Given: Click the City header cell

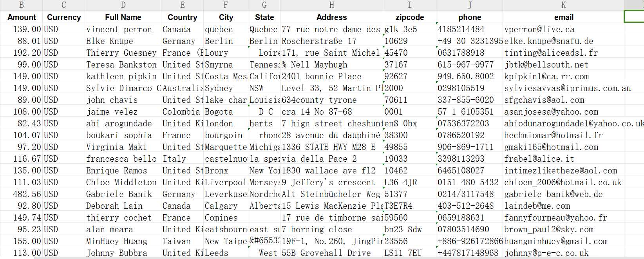Looking at the screenshot, I should [x=226, y=17].
